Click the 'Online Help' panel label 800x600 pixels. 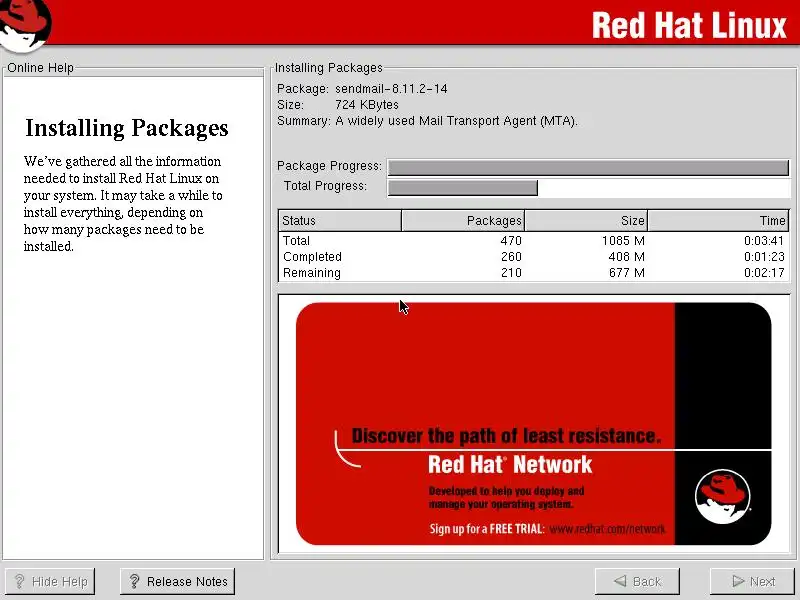pyautogui.click(x=40, y=68)
